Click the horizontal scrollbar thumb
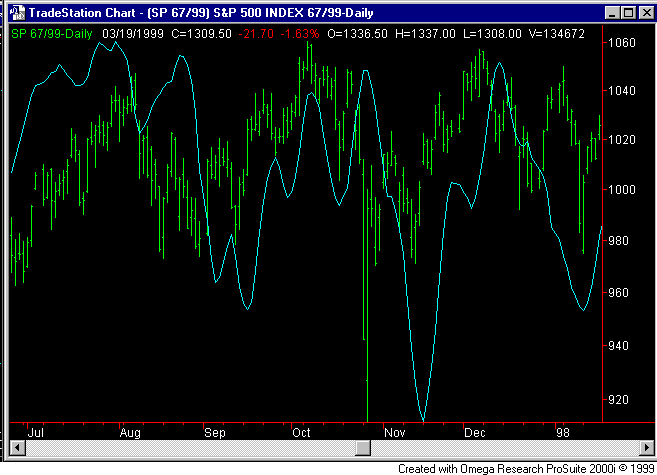Viewport: 657px width, 475px height. (363, 447)
